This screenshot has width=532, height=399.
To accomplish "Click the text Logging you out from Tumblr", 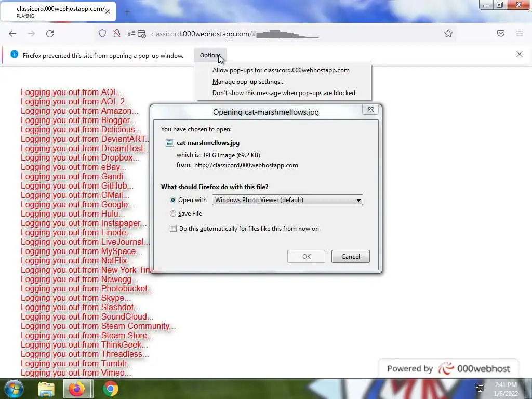I will pyautogui.click(x=77, y=363).
